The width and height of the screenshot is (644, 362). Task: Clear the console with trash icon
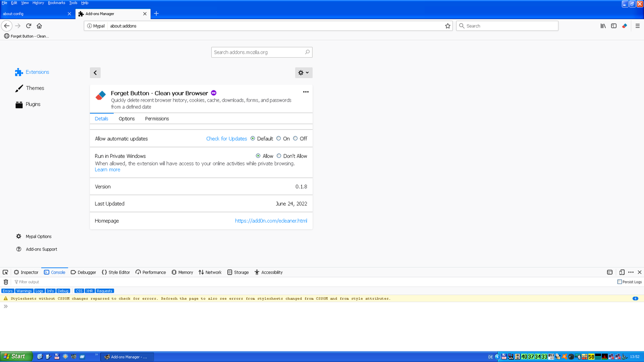click(6, 282)
